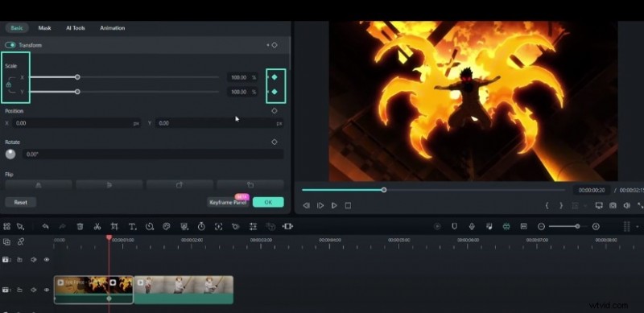Confirm with the OK button

click(268, 202)
